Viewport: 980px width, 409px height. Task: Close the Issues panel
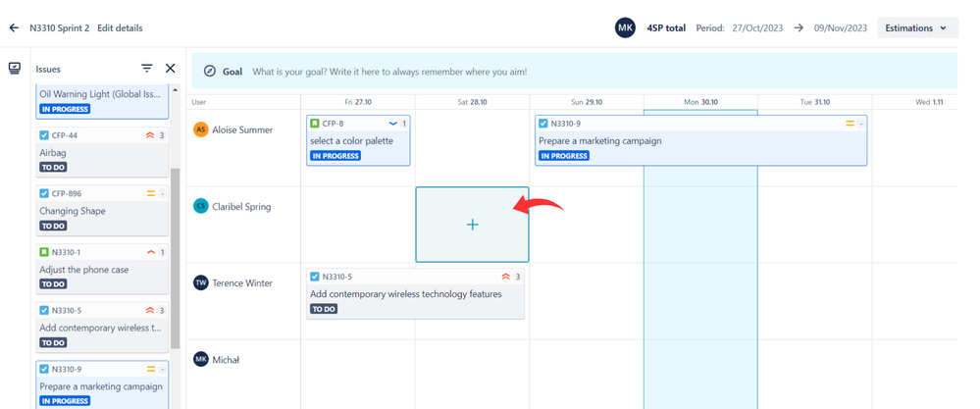(170, 68)
